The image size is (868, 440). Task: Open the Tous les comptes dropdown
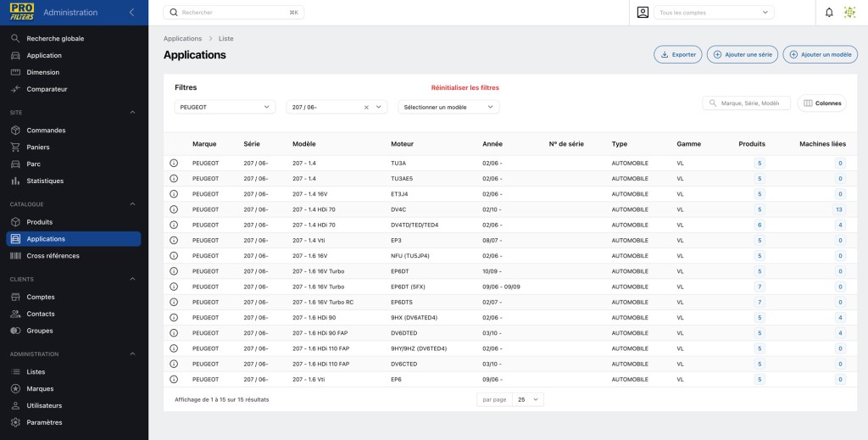pyautogui.click(x=714, y=13)
